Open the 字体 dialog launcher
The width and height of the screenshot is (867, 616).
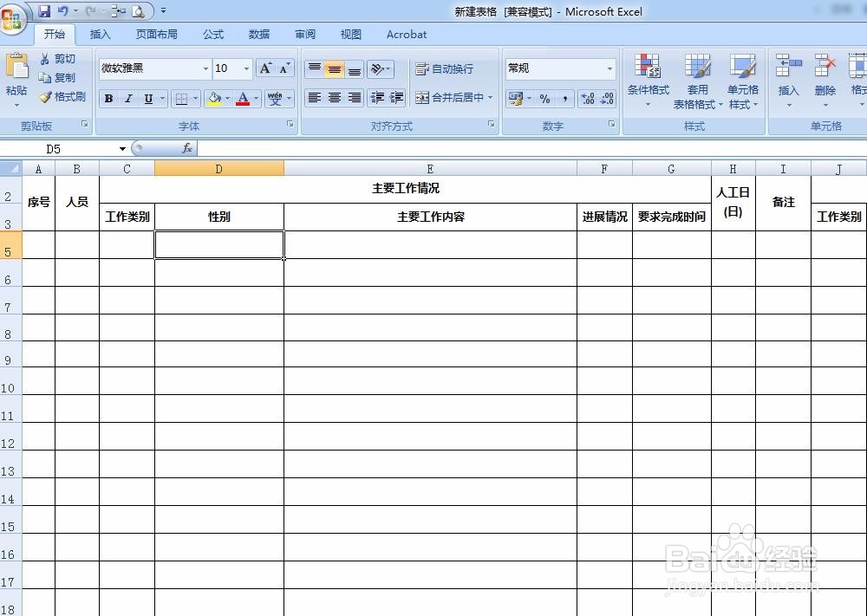coord(290,124)
